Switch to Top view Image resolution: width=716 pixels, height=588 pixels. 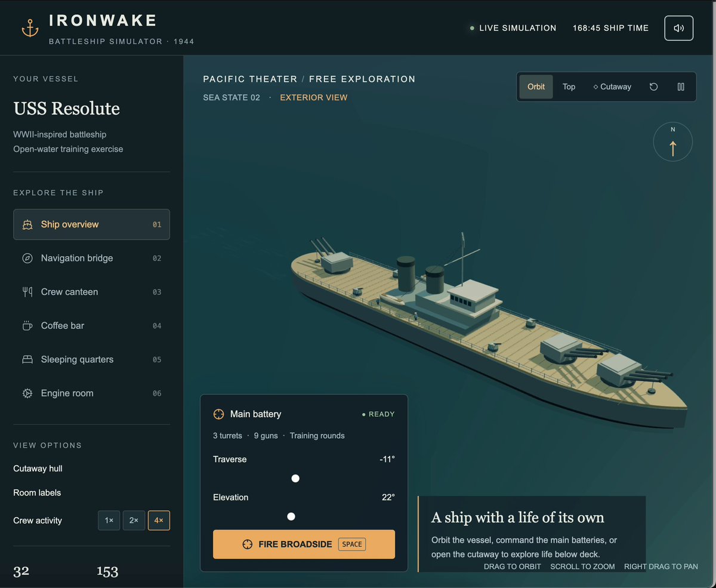point(569,87)
